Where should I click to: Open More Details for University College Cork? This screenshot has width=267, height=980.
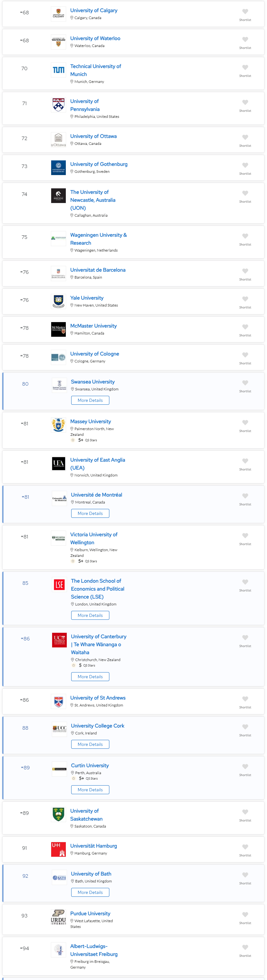90,744
